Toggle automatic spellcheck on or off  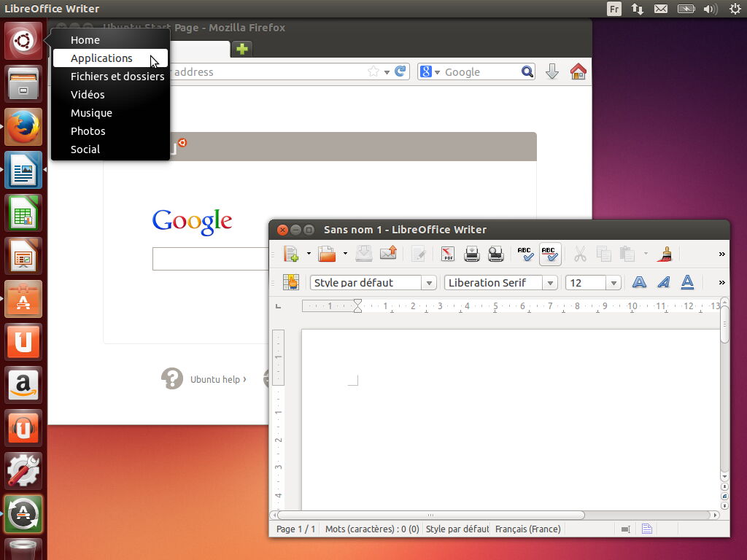[551, 254]
